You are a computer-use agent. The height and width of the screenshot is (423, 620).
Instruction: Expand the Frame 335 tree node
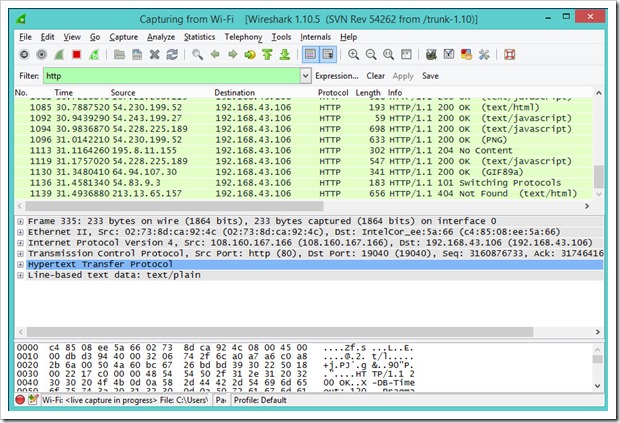pos(20,221)
